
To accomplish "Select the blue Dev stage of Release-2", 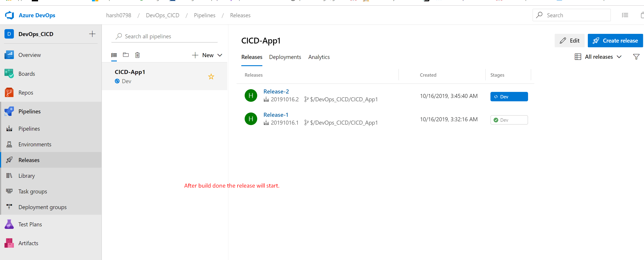I will click(x=509, y=97).
